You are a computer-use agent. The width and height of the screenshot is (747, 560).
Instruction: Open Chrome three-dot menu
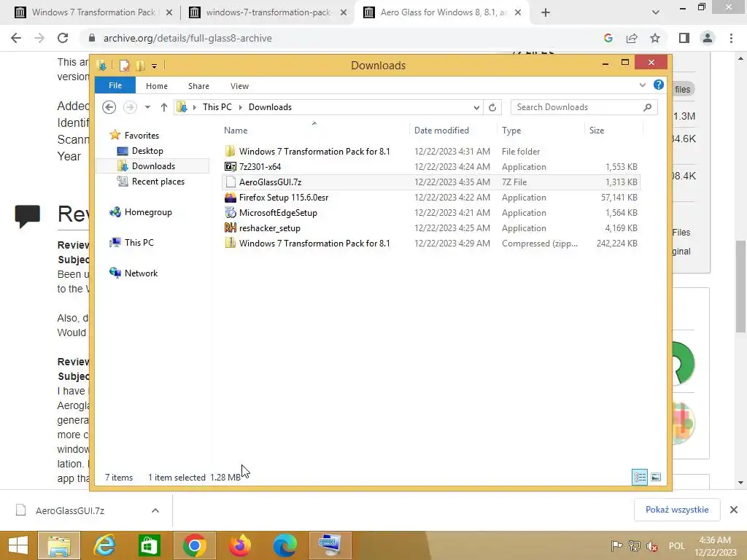(731, 38)
